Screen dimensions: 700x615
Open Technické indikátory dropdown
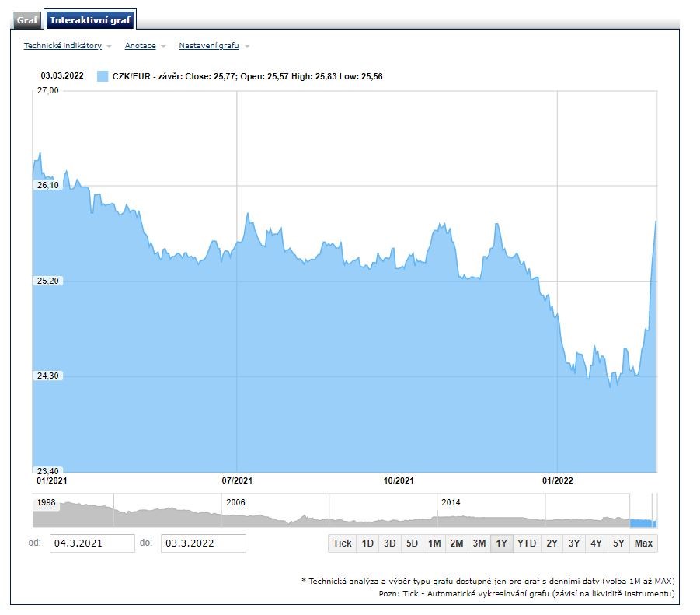[x=63, y=46]
